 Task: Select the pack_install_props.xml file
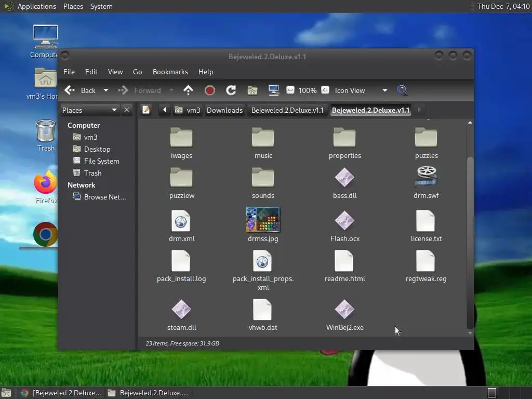point(263,270)
